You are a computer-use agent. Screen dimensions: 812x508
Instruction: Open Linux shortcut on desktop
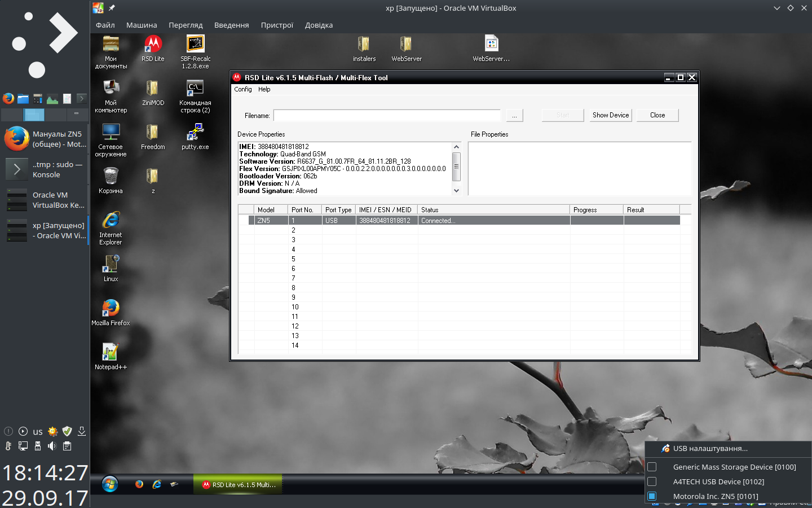[x=111, y=269]
